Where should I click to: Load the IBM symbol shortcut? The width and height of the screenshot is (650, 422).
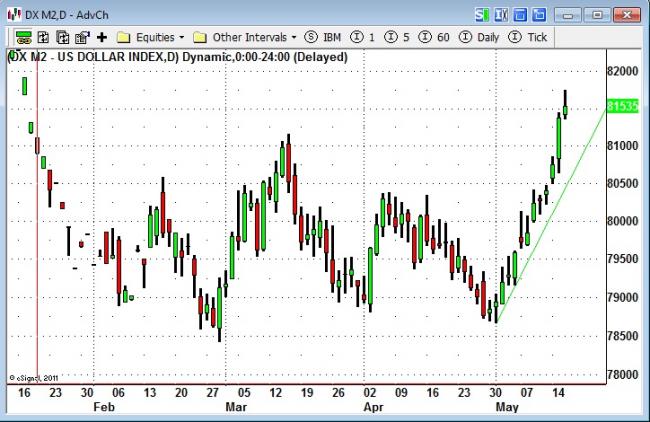click(323, 37)
